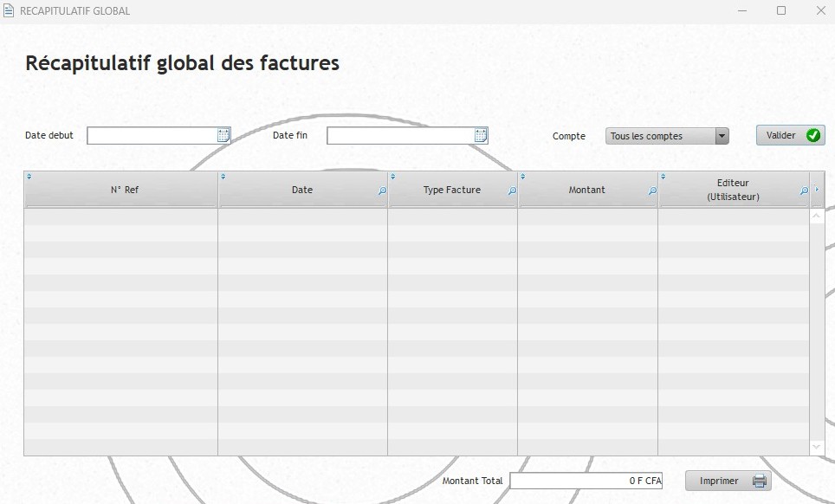Click the Type Facture column search magnifier
Screen dimensions: 835x504
512,191
